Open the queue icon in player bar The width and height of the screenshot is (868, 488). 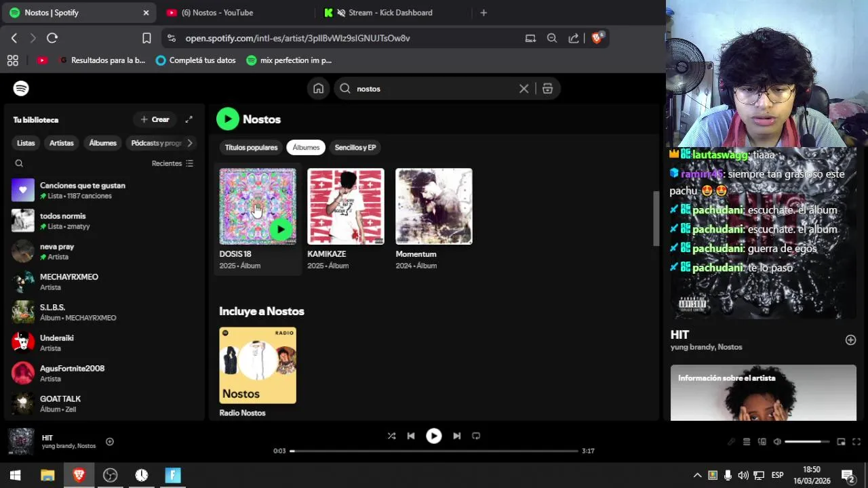(747, 442)
